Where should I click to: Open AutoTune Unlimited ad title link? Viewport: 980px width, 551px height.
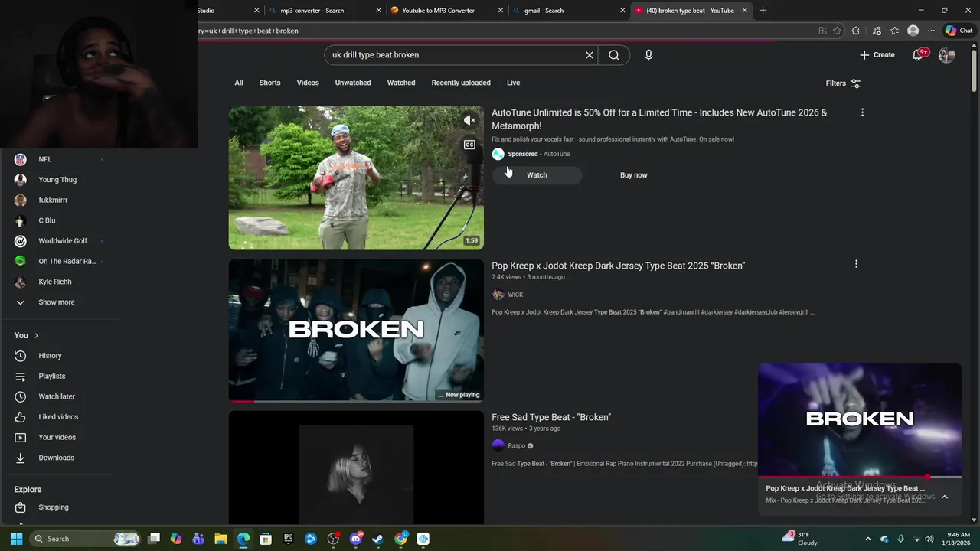click(659, 119)
